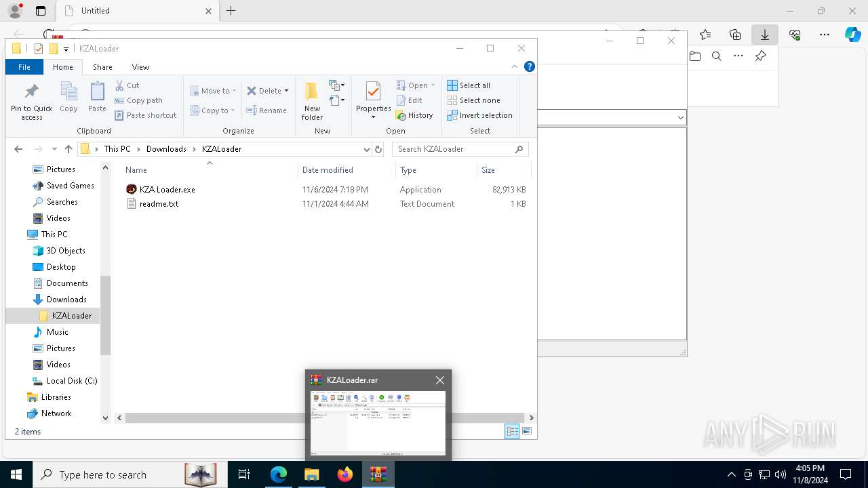The height and width of the screenshot is (488, 868).
Task: Click Select none
Action: [x=473, y=100]
